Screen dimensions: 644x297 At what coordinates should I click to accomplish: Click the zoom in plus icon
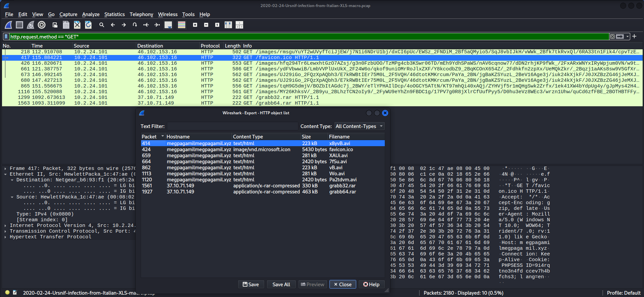pyautogui.click(x=195, y=25)
